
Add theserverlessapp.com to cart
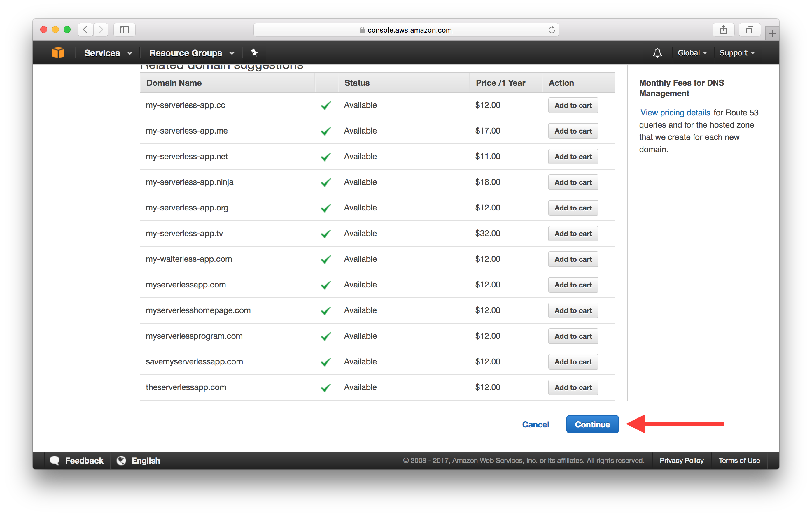(572, 388)
